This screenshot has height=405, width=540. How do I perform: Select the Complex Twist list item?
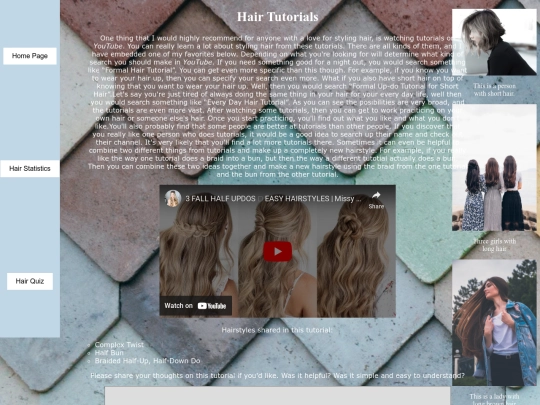(x=119, y=344)
